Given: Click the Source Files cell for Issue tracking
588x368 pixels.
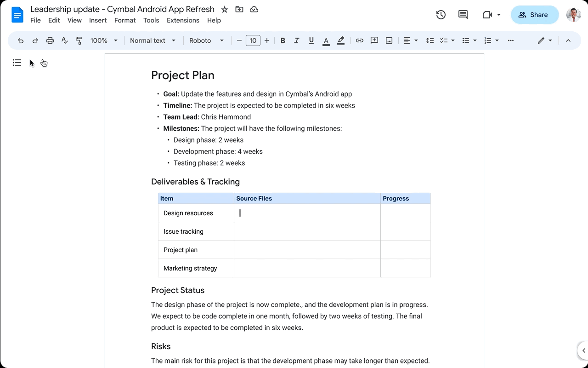Looking at the screenshot, I should tap(307, 231).
